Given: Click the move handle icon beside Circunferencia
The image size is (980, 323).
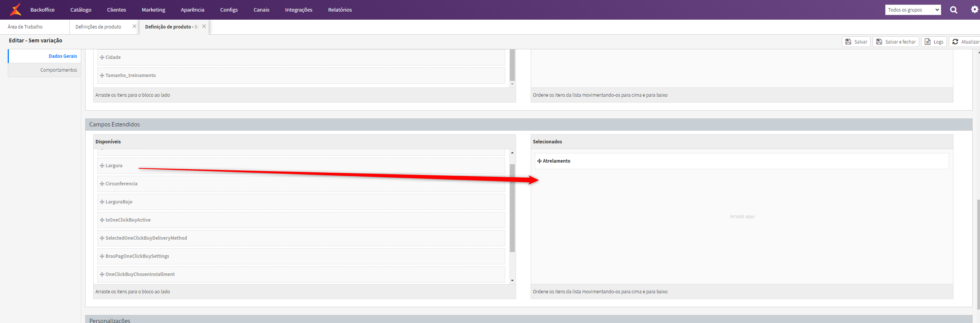Looking at the screenshot, I should (102, 183).
